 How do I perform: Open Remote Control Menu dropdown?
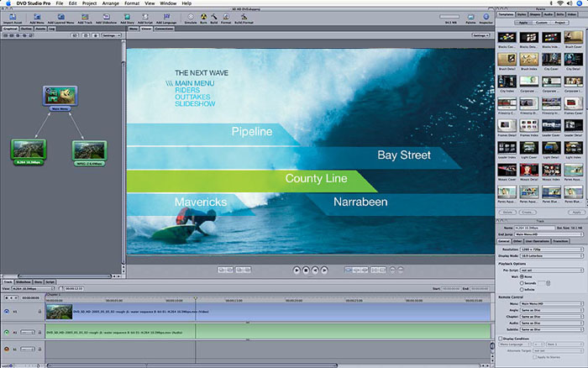click(552, 303)
